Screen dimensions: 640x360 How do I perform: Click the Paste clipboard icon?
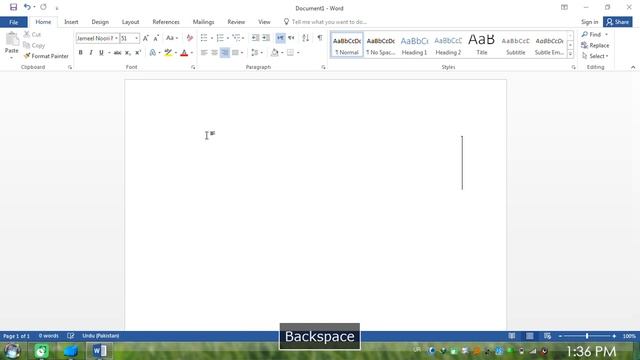coord(11,39)
